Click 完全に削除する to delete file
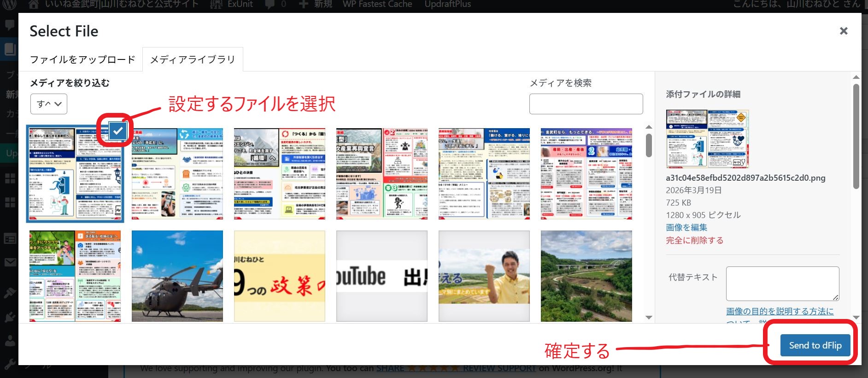Viewport: 868px width, 378px height. [x=694, y=240]
